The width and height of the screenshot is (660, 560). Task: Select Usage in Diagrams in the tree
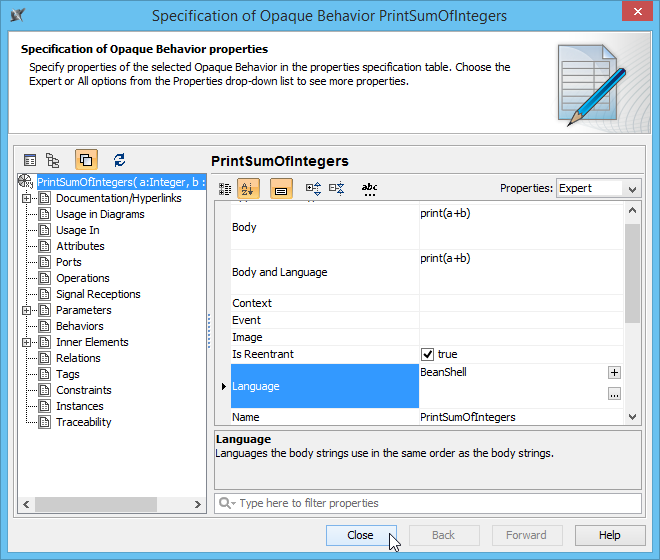99,214
